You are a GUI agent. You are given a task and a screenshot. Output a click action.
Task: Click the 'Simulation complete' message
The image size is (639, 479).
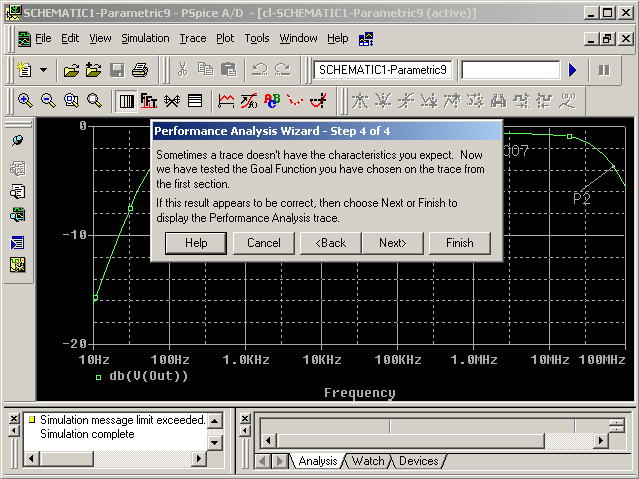(x=87, y=434)
